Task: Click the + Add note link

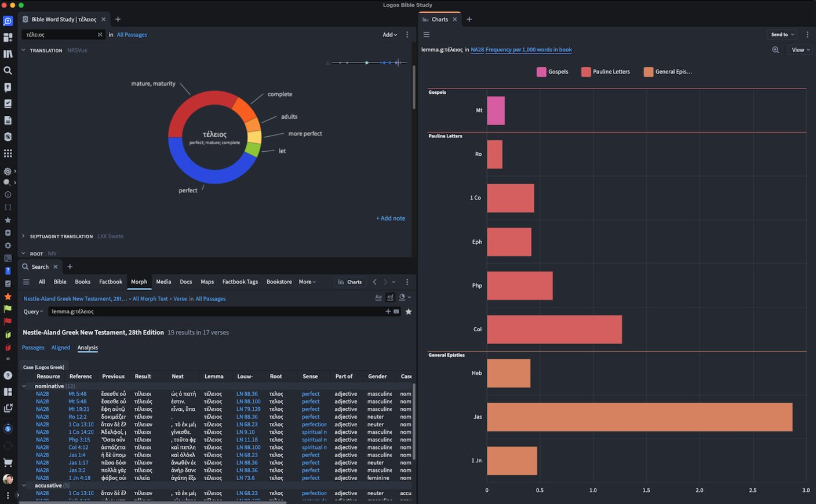Action: [x=391, y=218]
